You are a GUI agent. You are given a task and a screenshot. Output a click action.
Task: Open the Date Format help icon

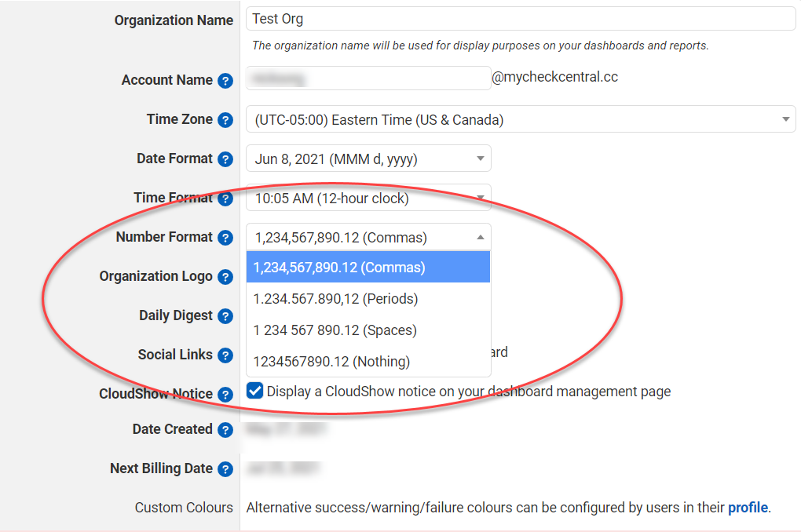coord(225,159)
